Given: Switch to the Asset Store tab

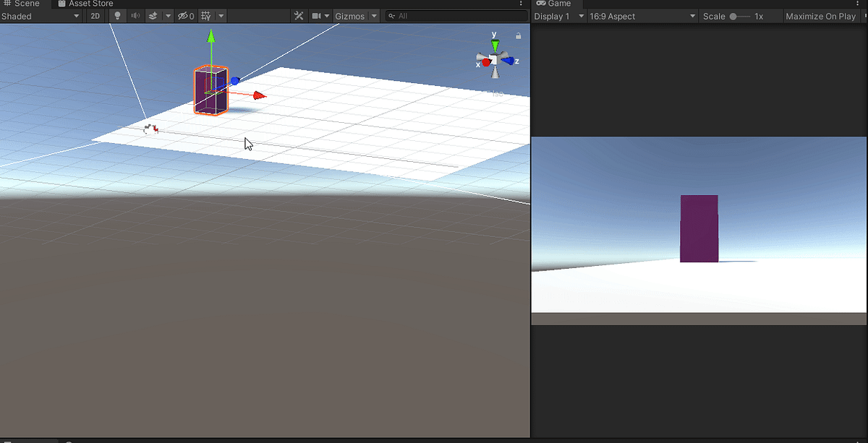Looking at the screenshot, I should [85, 4].
